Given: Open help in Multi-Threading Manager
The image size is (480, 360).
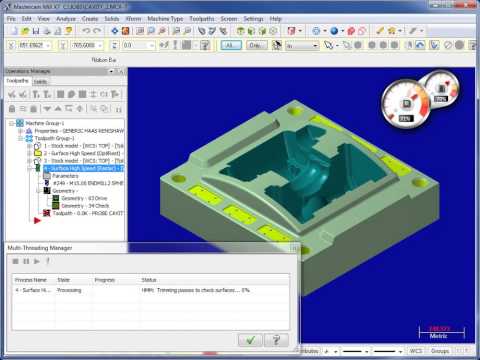Looking at the screenshot, I should 276,340.
